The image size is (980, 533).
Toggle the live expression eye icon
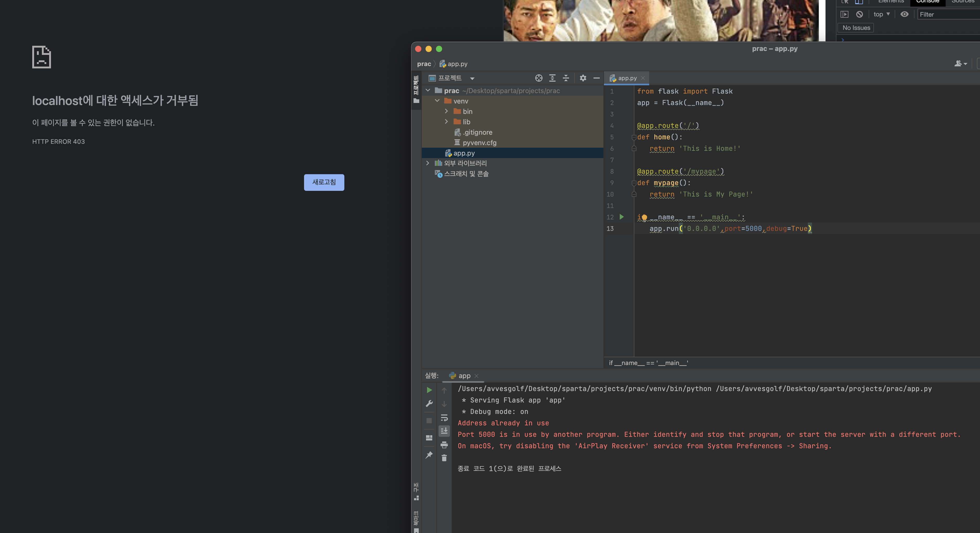[904, 14]
